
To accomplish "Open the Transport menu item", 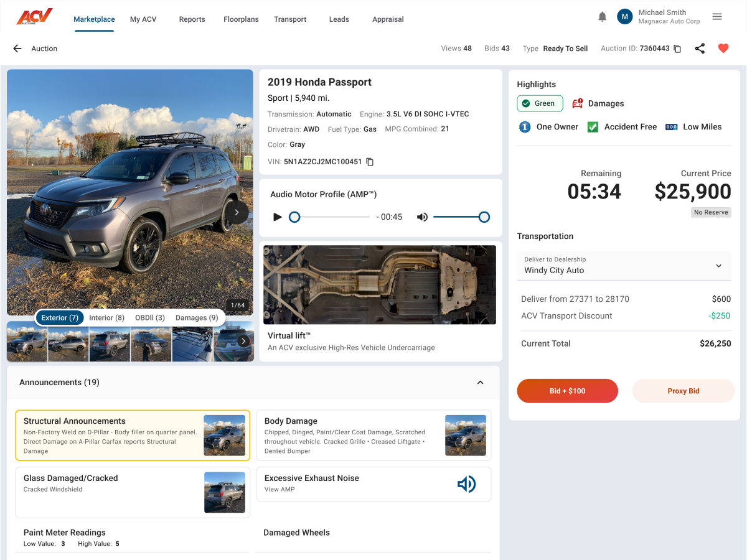I will tap(290, 19).
